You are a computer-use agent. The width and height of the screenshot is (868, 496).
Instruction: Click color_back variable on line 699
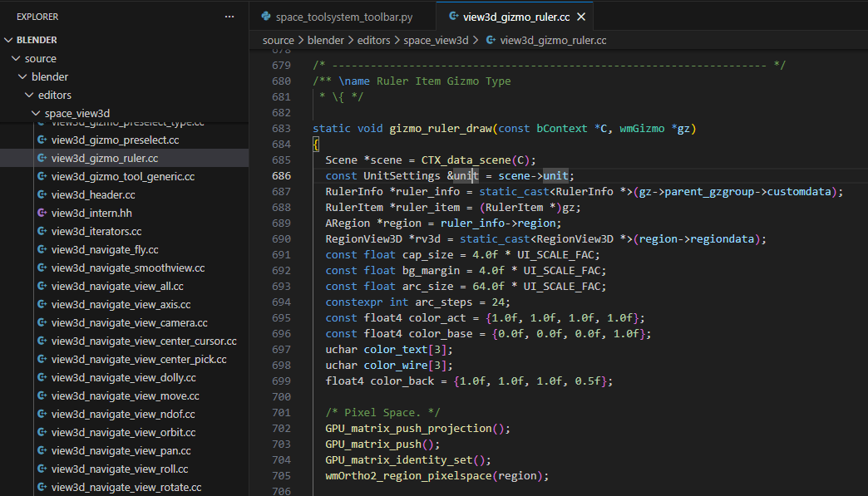pyautogui.click(x=402, y=381)
